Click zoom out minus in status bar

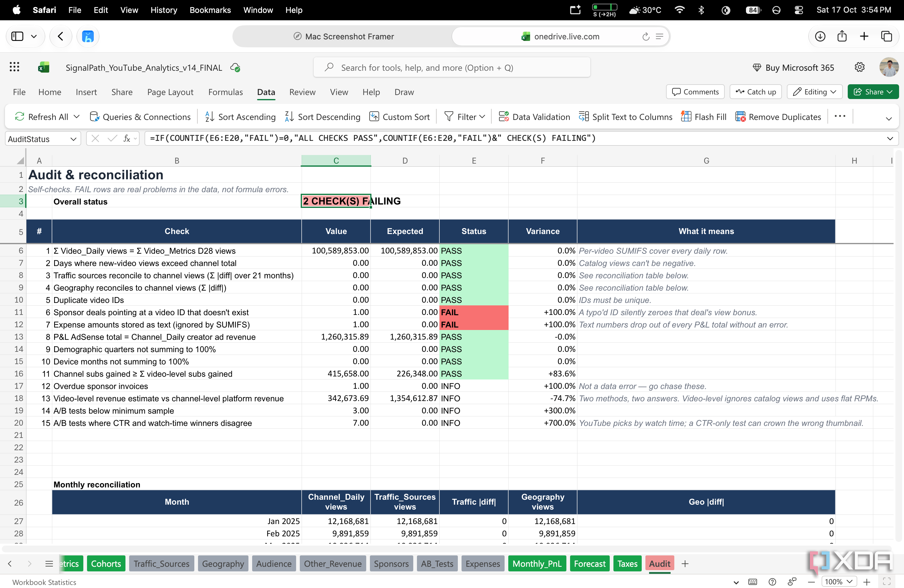pos(811,582)
